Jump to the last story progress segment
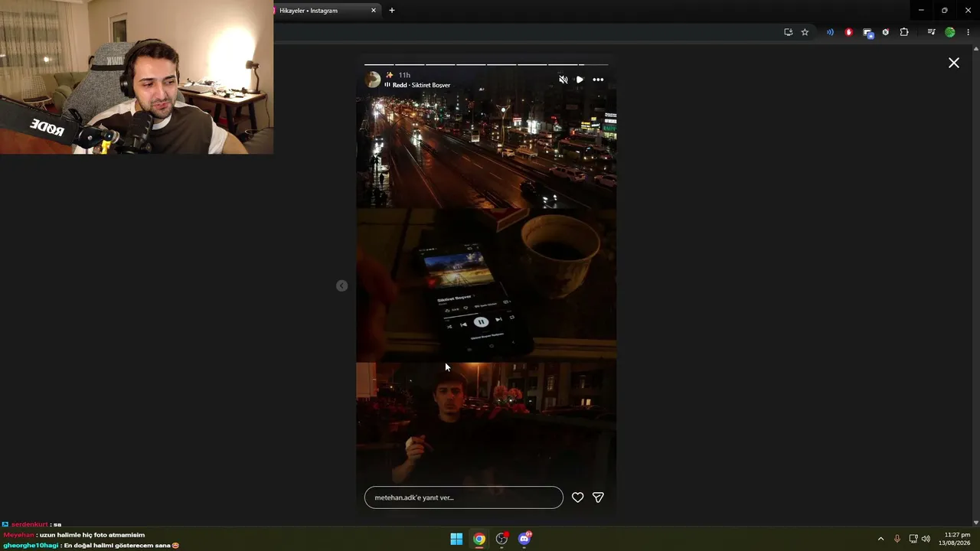Screen dimensions: 980x551 (593, 64)
